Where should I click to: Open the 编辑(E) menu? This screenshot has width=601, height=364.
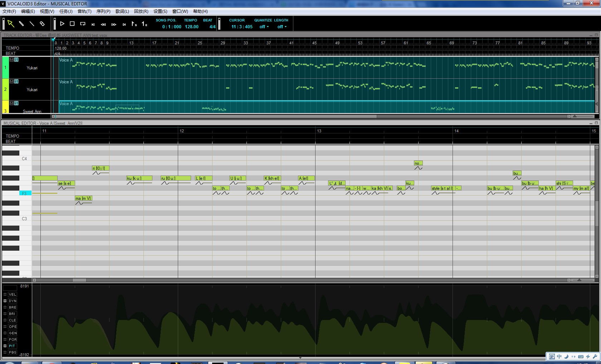28,11
